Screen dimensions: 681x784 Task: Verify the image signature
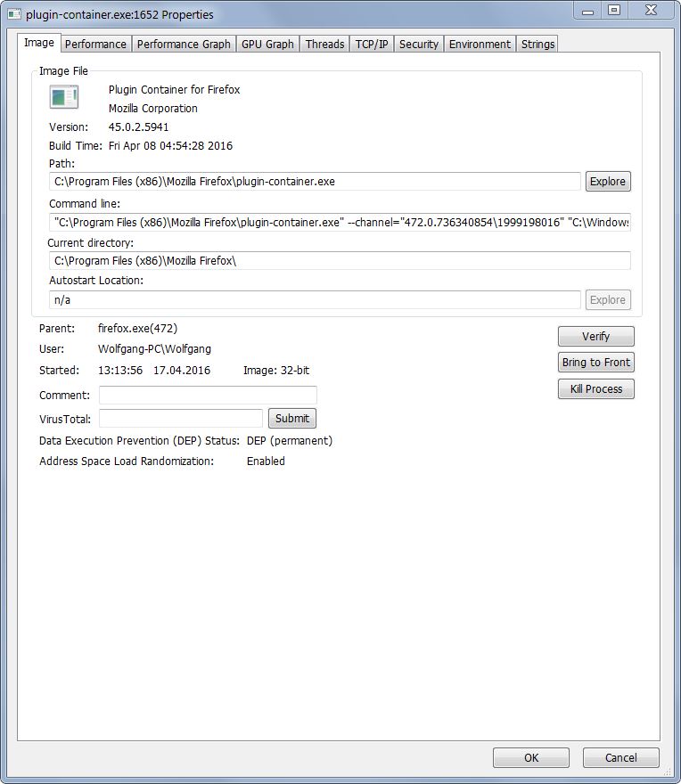[x=596, y=337]
